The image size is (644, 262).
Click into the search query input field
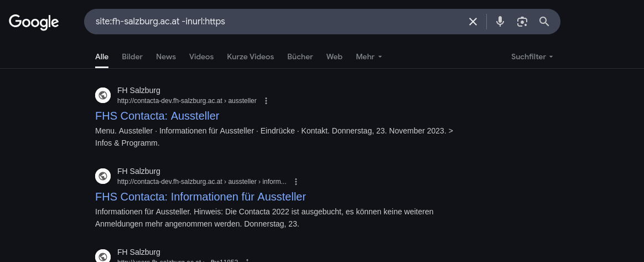coord(277,22)
